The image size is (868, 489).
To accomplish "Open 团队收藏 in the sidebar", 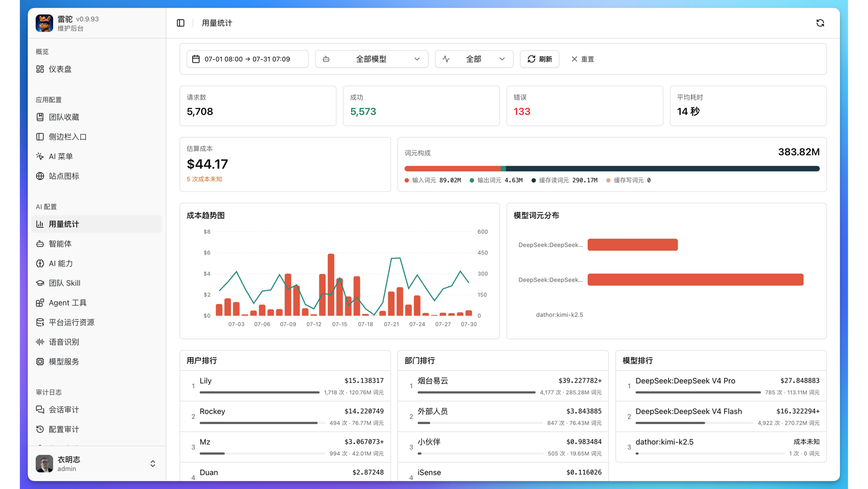I will point(97,117).
